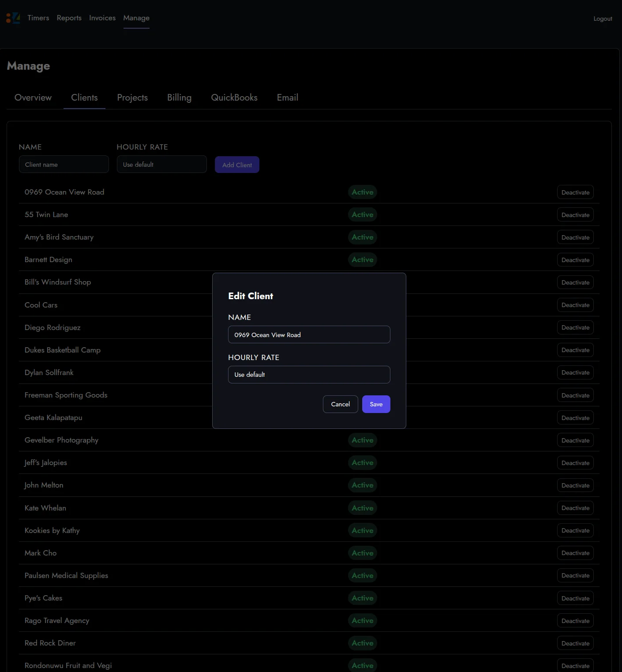This screenshot has width=622, height=672.
Task: Open the Email tab
Action: click(x=288, y=98)
